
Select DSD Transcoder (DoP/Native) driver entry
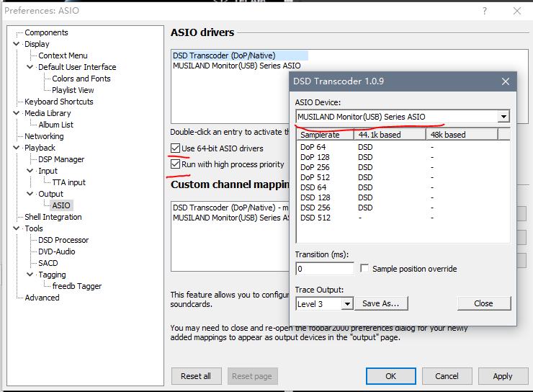tap(224, 55)
